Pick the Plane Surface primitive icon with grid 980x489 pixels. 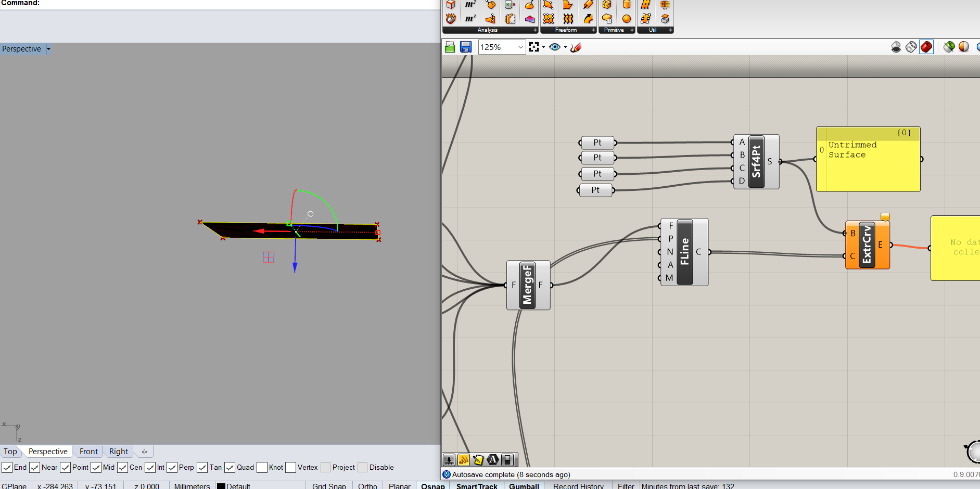(607, 19)
